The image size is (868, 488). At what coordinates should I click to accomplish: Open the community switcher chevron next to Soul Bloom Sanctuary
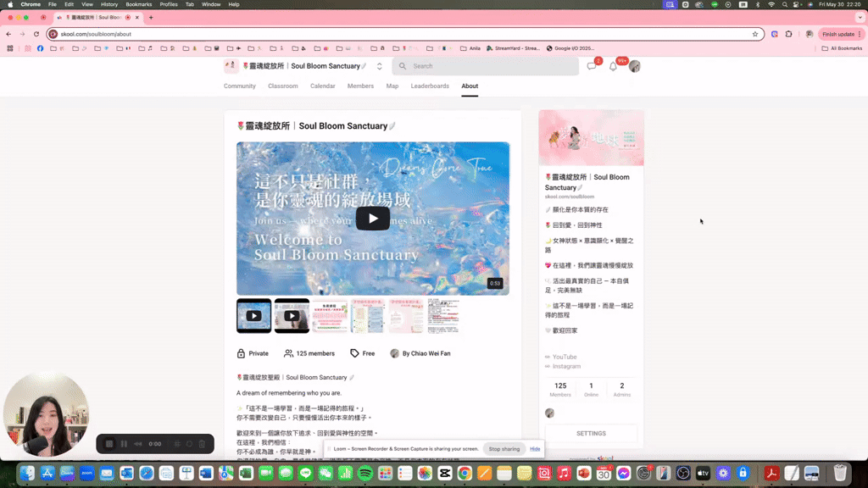[x=379, y=66]
